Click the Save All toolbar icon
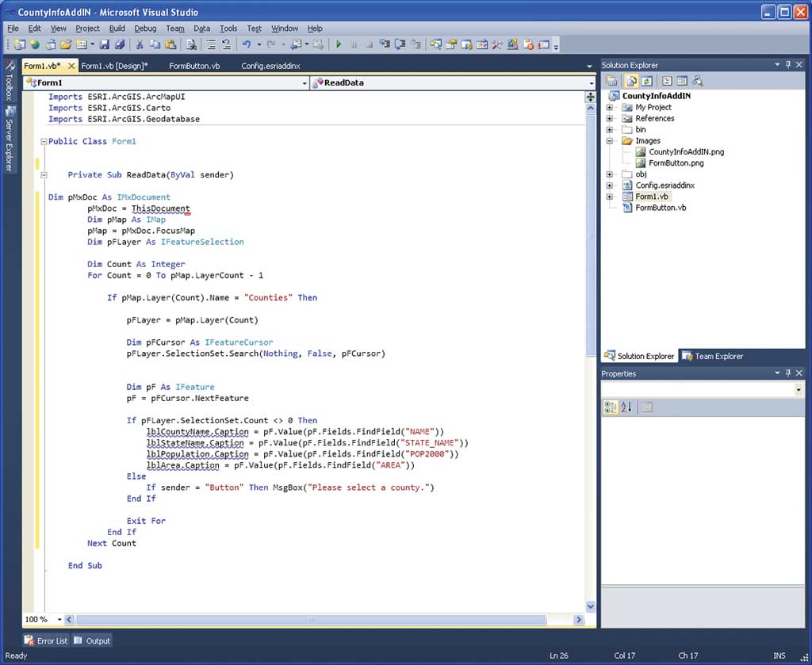The width and height of the screenshot is (812, 665). [120, 45]
